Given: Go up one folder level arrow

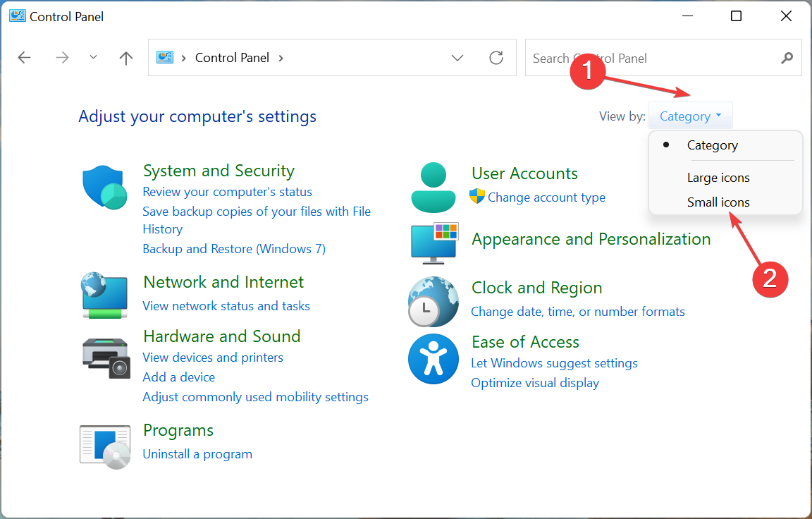Looking at the screenshot, I should click(126, 58).
